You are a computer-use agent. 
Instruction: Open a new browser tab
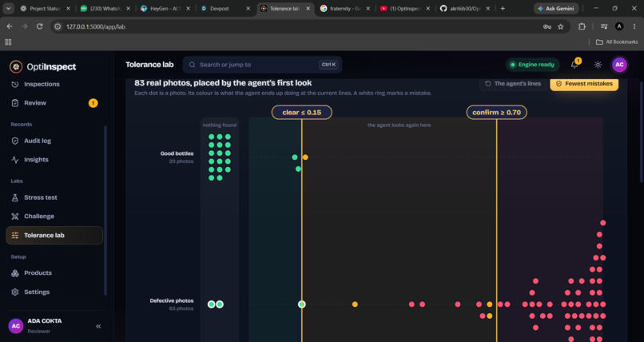point(503,8)
